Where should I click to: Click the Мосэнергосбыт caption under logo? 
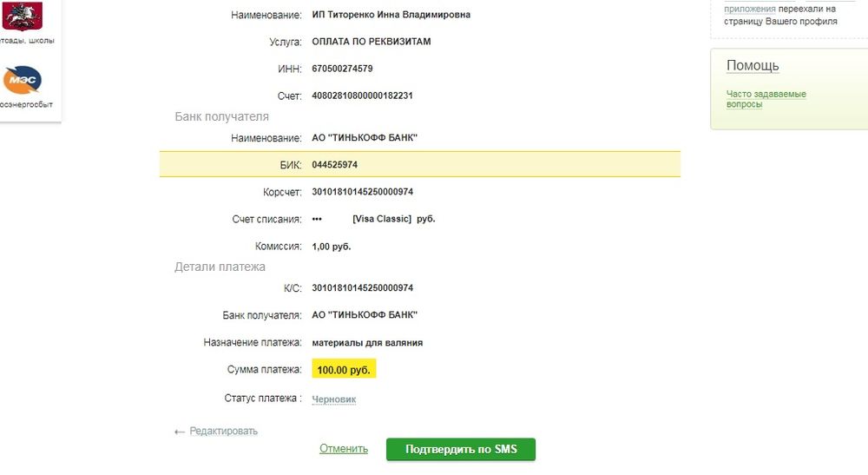tap(27, 104)
